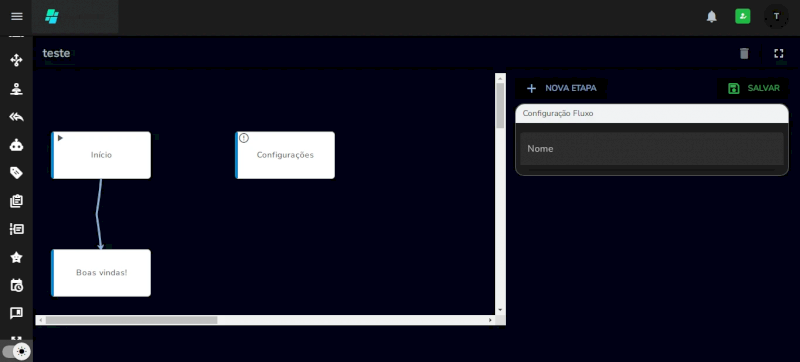This screenshot has height=362, width=800.
Task: Select the Configurações flow node
Action: [285, 155]
